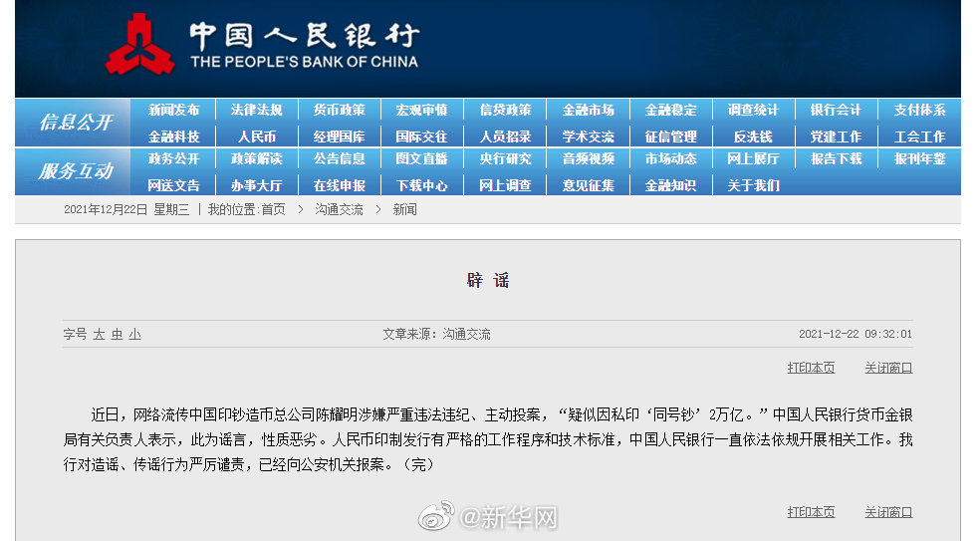Image resolution: width=980 pixels, height=541 pixels.
Task: Open 征信管理 section
Action: coord(670,136)
